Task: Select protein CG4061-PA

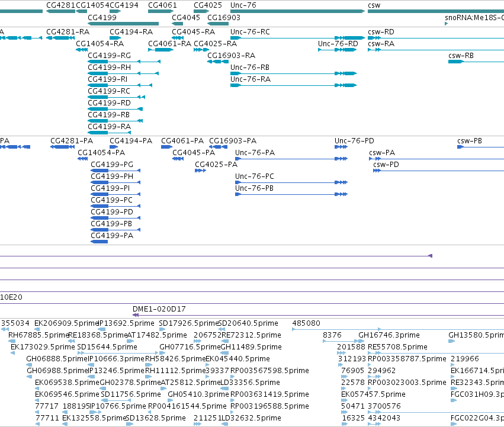Action: pyautogui.click(x=167, y=147)
